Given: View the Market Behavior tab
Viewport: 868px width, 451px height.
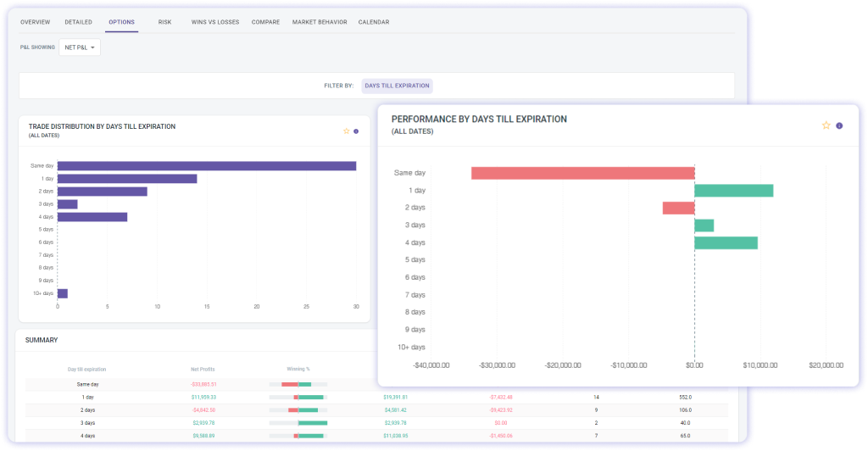Looking at the screenshot, I should pos(320,22).
